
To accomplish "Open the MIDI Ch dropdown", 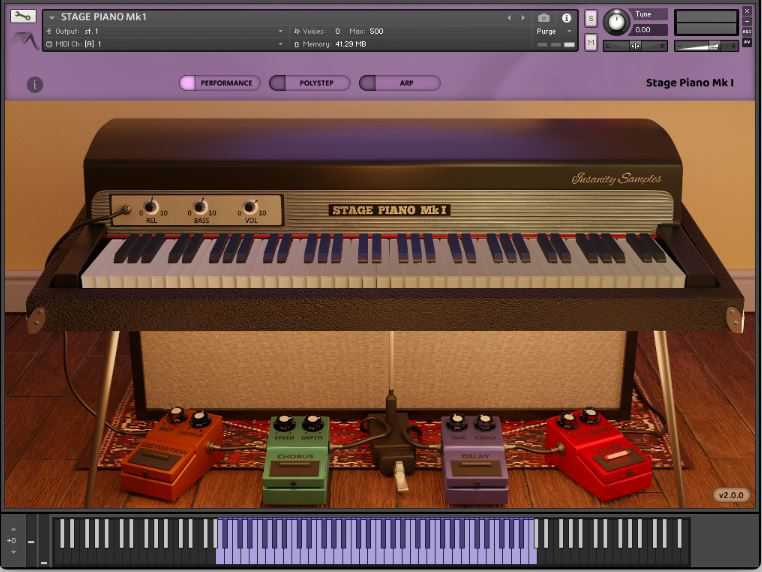I will (280, 44).
